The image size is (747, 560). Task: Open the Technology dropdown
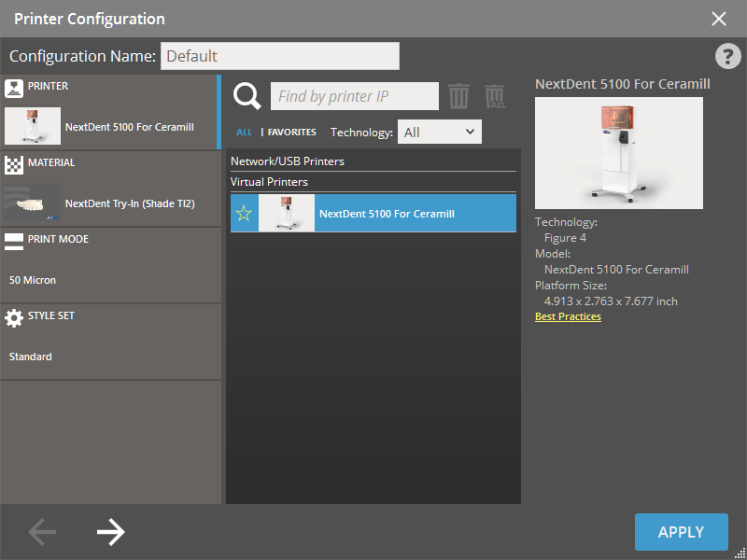click(x=440, y=132)
